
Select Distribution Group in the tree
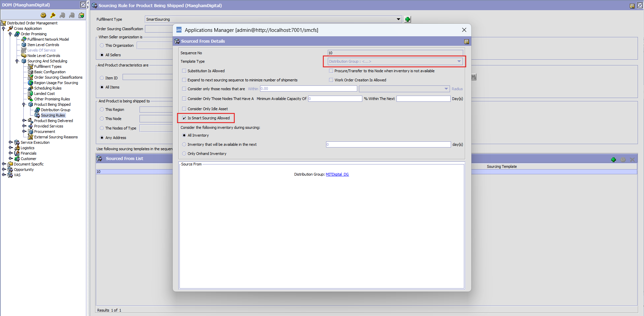[x=55, y=110]
